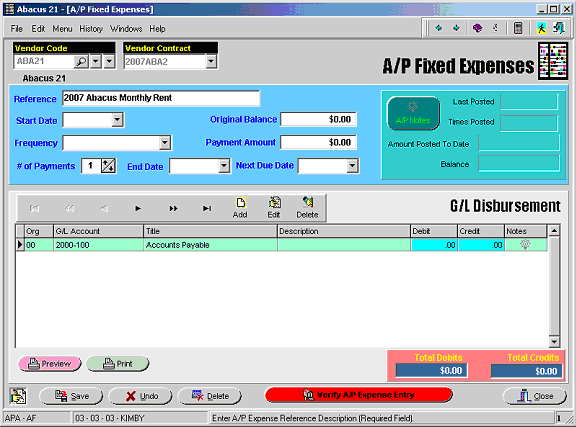Click the Print button
Viewport: 576px width, 427px height.
(118, 364)
